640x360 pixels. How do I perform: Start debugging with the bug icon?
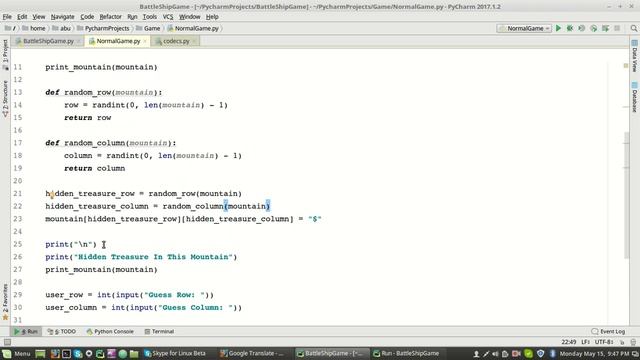click(570, 28)
